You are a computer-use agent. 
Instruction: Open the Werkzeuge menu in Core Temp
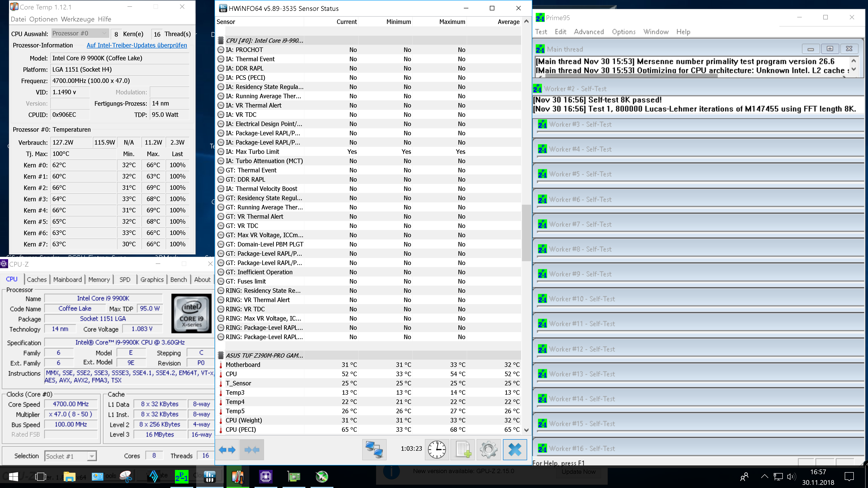[78, 19]
